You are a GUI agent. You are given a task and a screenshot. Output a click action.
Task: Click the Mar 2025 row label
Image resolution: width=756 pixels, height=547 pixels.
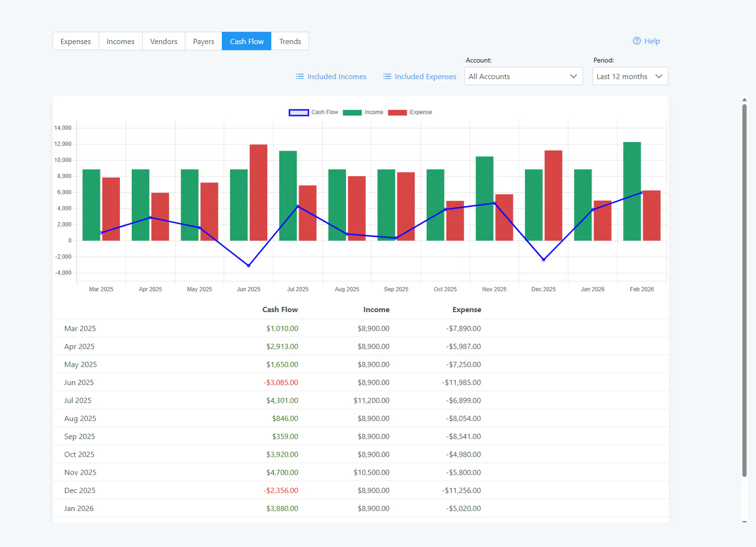[80, 328]
